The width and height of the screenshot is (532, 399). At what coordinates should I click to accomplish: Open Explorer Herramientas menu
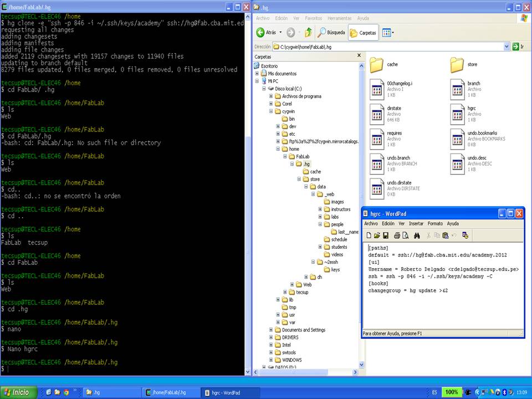click(339, 18)
